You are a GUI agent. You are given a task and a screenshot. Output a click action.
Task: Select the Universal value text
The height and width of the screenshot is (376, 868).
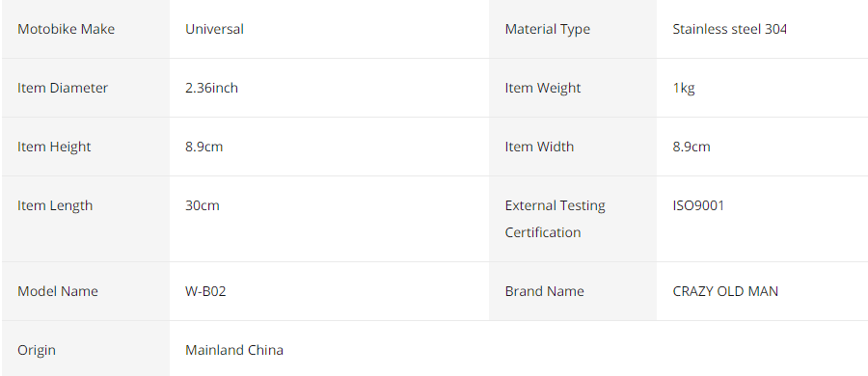coord(214,29)
